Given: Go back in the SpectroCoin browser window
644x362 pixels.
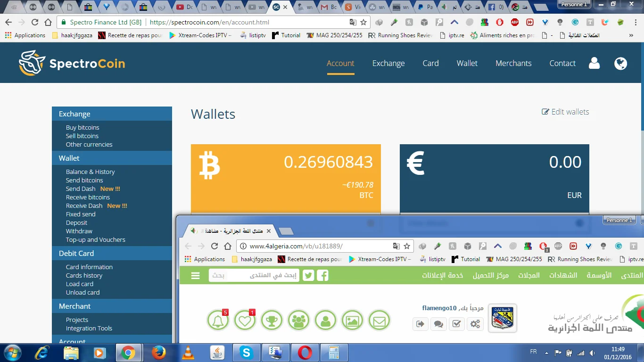Looking at the screenshot, I should 8,22.
